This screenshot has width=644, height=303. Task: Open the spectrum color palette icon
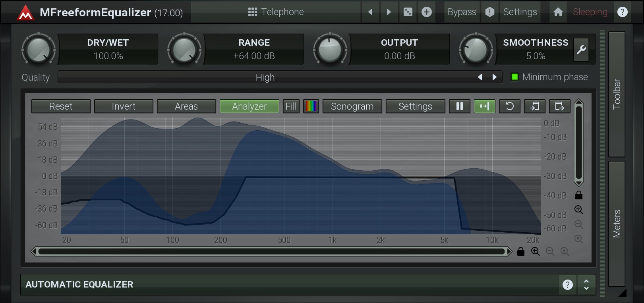tap(311, 106)
